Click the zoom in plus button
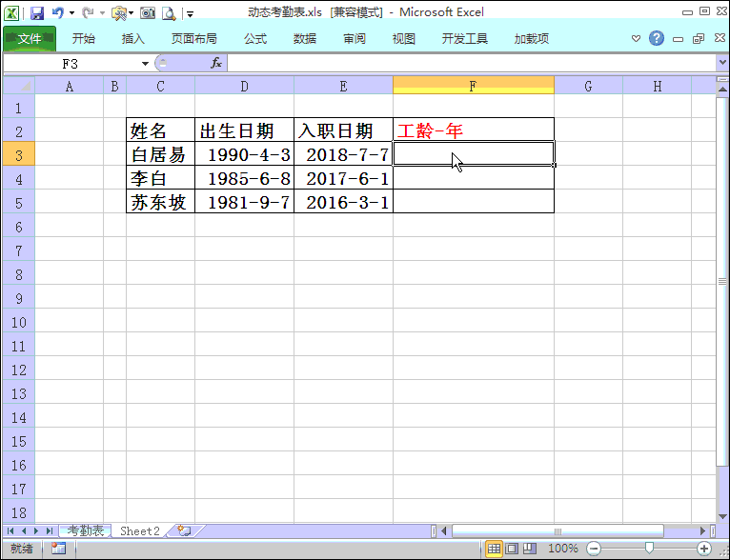 pos(704,549)
